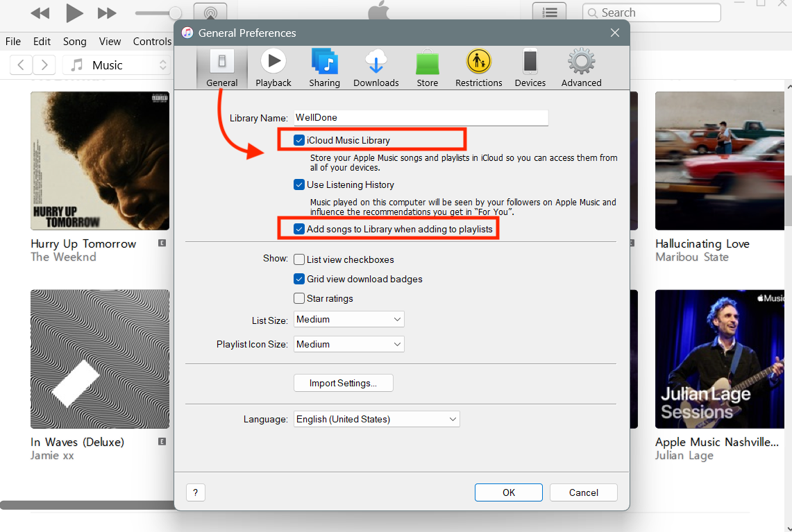This screenshot has width=792, height=532.
Task: Open the Hurry Up Tomorrow album cover
Action: [x=100, y=160]
